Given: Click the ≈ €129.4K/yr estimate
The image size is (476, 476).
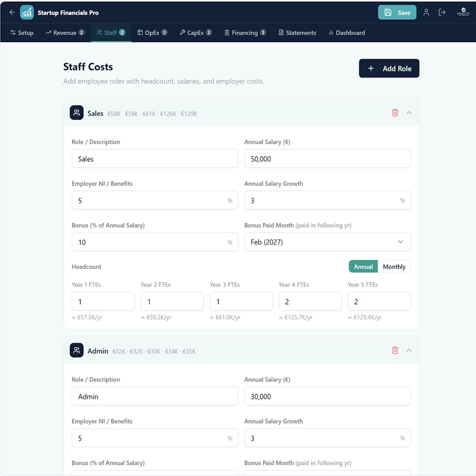Looking at the screenshot, I should 365,317.
